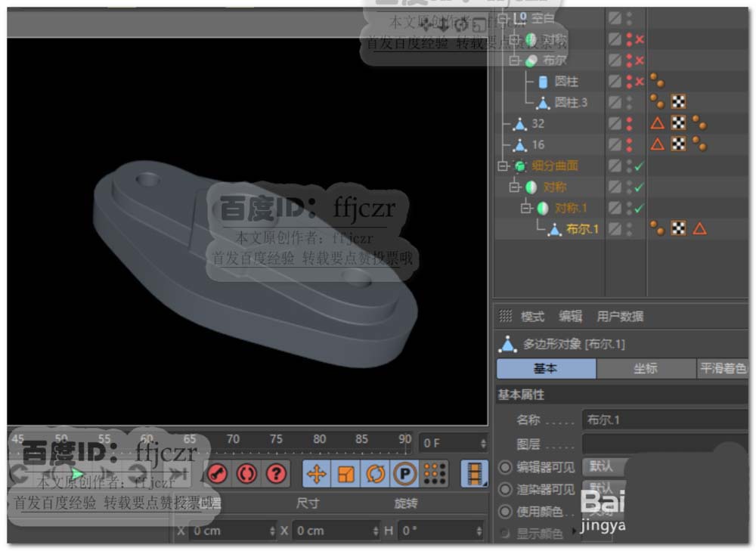The image size is (756, 551).
Task: Disable 细分曲面 generator green check
Action: pyautogui.click(x=640, y=166)
